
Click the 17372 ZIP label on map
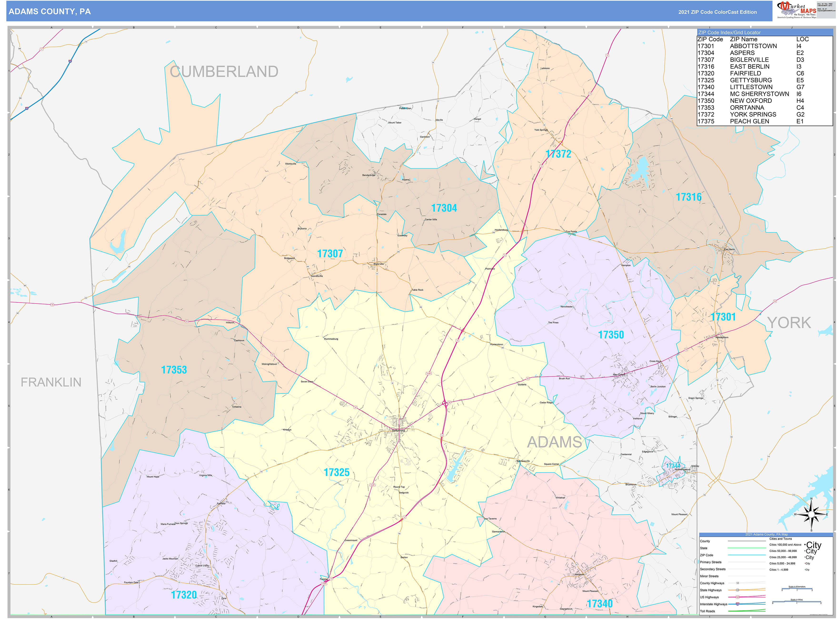click(x=558, y=154)
